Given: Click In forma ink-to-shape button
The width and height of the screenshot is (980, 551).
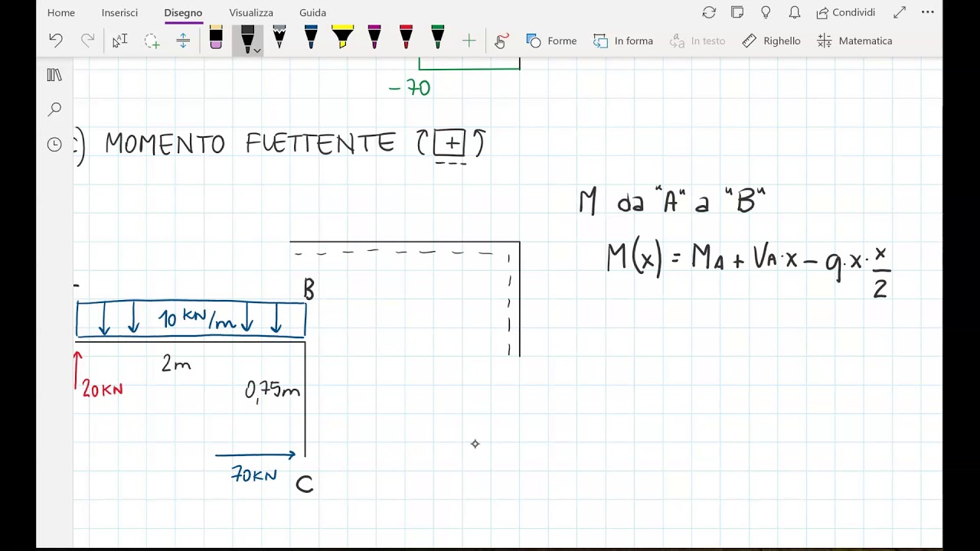Looking at the screenshot, I should pyautogui.click(x=622, y=41).
